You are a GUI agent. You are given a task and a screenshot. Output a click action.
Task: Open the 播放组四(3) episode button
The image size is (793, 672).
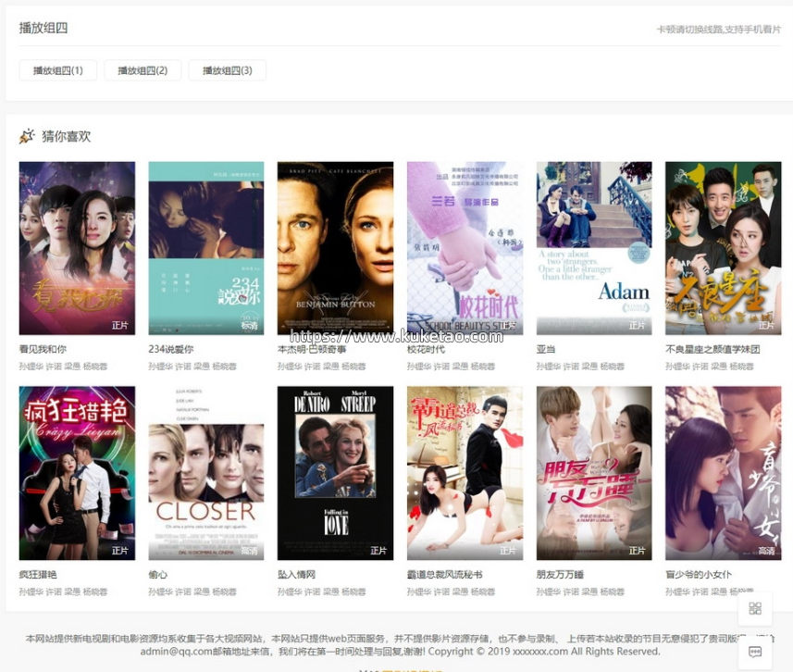tap(227, 70)
